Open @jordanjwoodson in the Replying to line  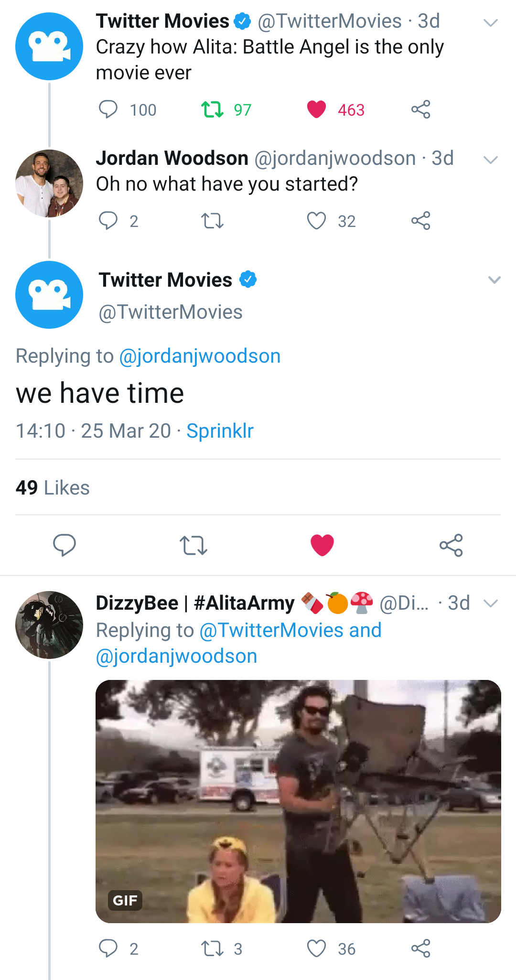200,356
